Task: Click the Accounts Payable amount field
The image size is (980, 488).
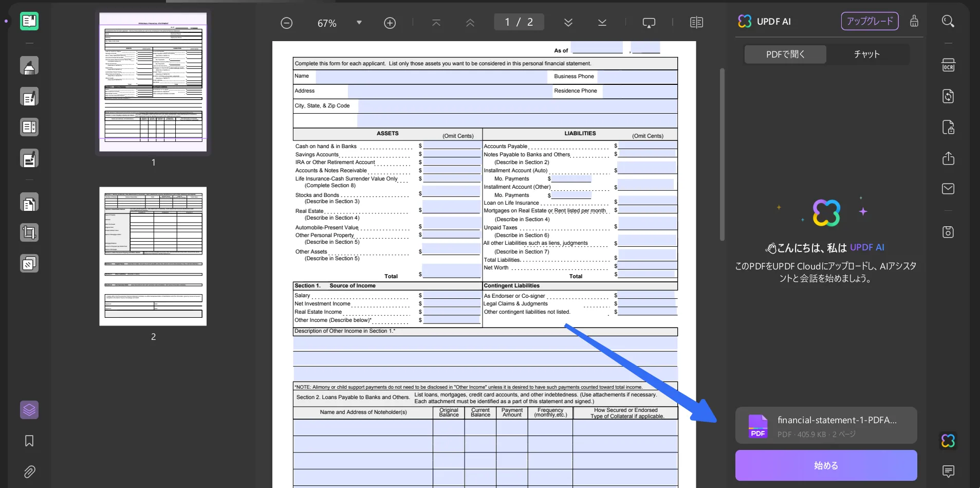Action: [x=647, y=146]
